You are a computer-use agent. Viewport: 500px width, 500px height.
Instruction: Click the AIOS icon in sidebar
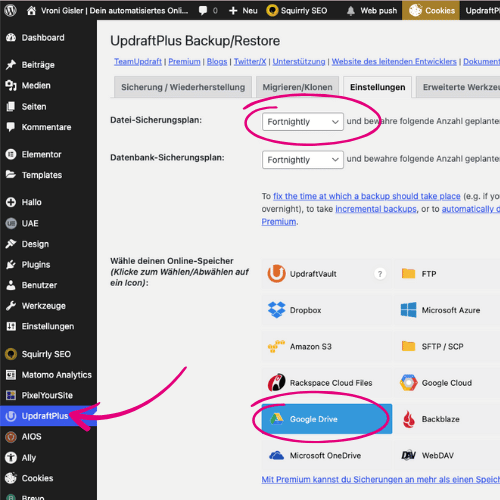(x=11, y=437)
